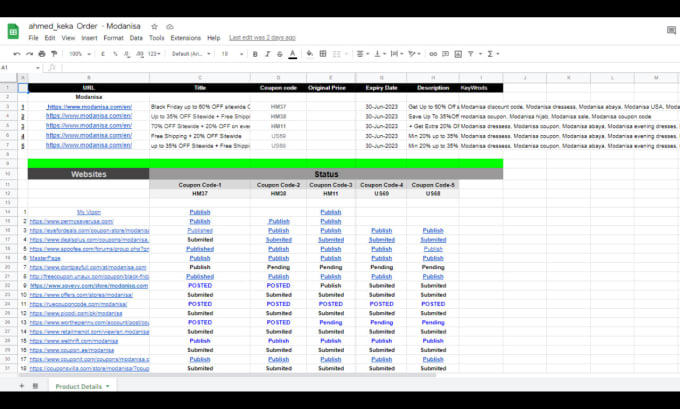This screenshot has width=680, height=409.
Task: Star the document title
Action: [x=154, y=26]
